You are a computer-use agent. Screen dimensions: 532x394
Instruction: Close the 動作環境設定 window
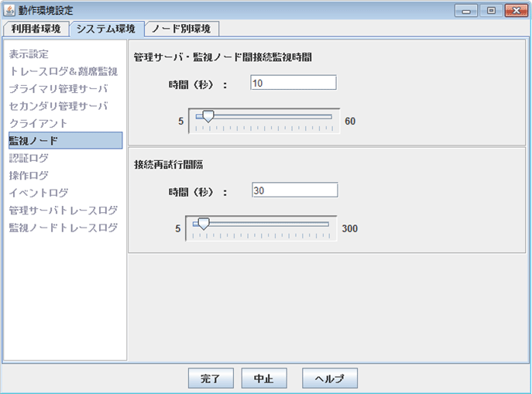[x=517, y=11]
